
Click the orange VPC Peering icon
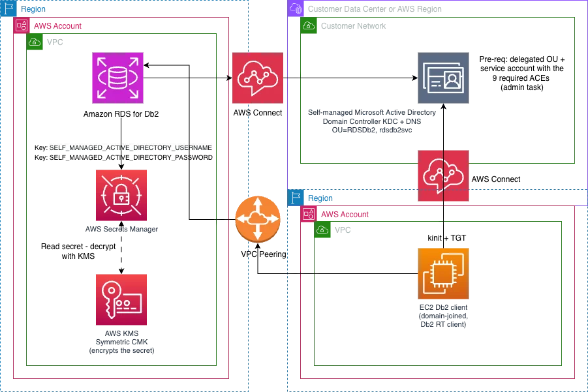258,219
